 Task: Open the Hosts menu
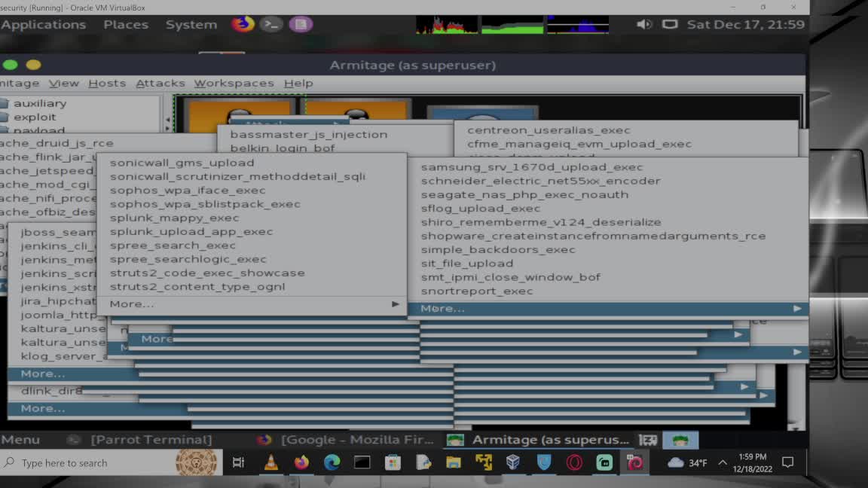107,83
